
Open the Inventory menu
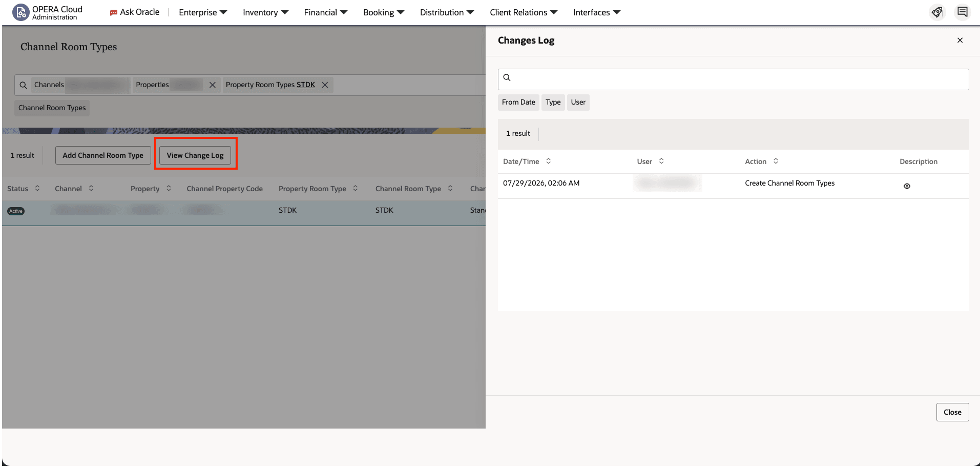click(x=265, y=12)
